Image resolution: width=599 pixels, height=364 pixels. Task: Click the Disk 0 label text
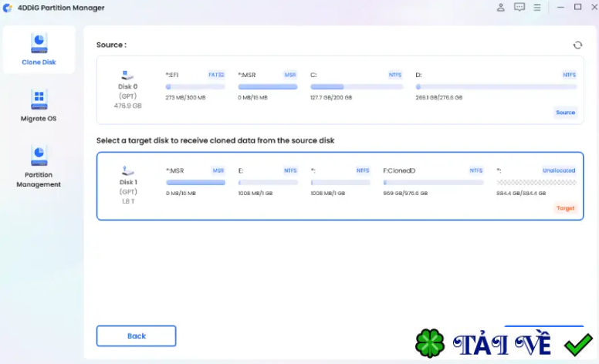pos(127,86)
